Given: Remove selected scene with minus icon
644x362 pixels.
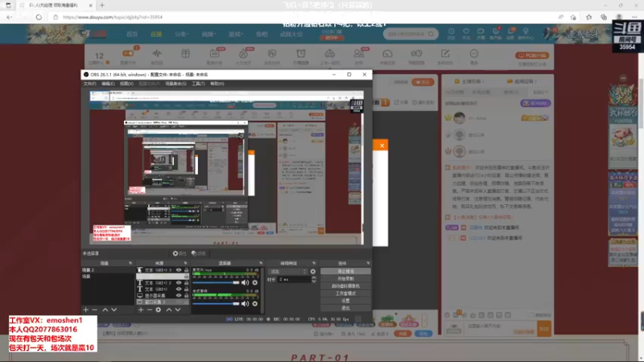Looking at the screenshot, I should tap(94, 310).
